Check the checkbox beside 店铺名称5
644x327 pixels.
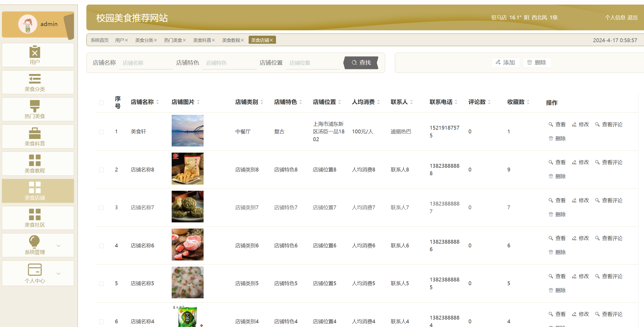click(101, 284)
